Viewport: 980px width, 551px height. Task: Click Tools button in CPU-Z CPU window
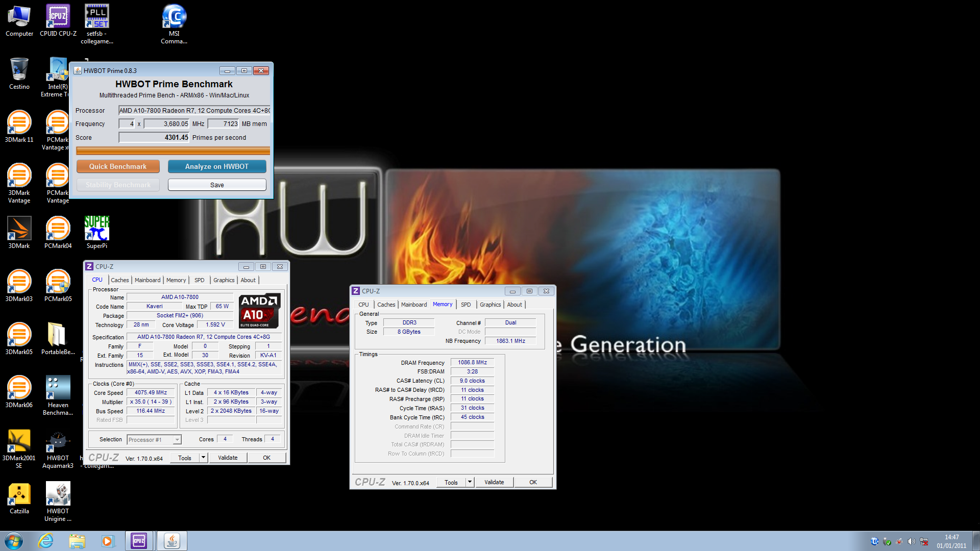tap(185, 458)
